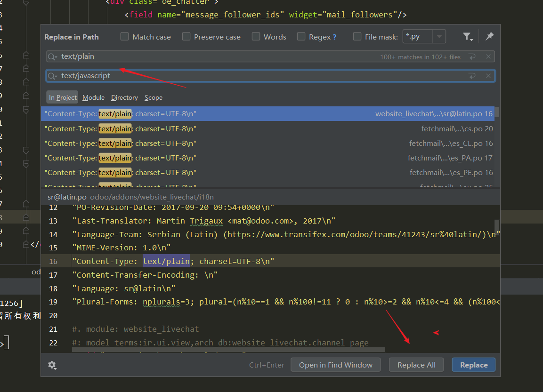
Task: Clear the text/javascript replace field
Action: (488, 76)
